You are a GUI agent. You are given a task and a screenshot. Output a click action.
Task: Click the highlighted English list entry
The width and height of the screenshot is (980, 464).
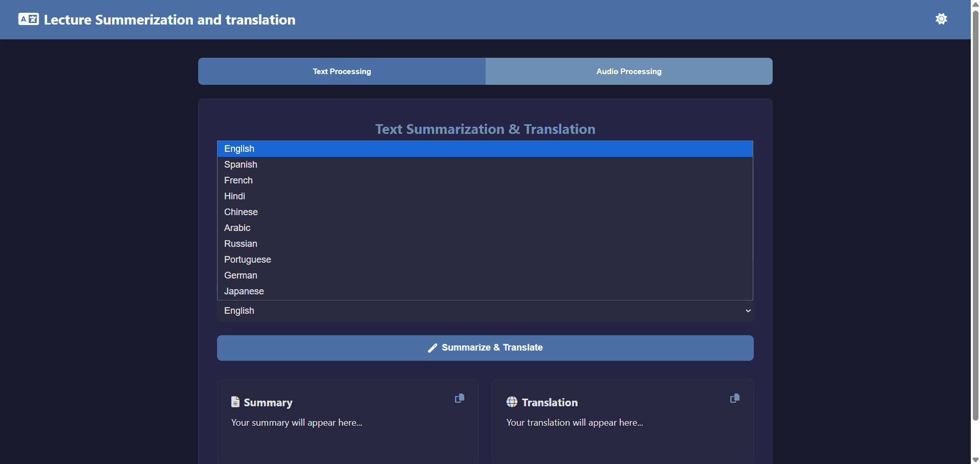[x=238, y=148]
